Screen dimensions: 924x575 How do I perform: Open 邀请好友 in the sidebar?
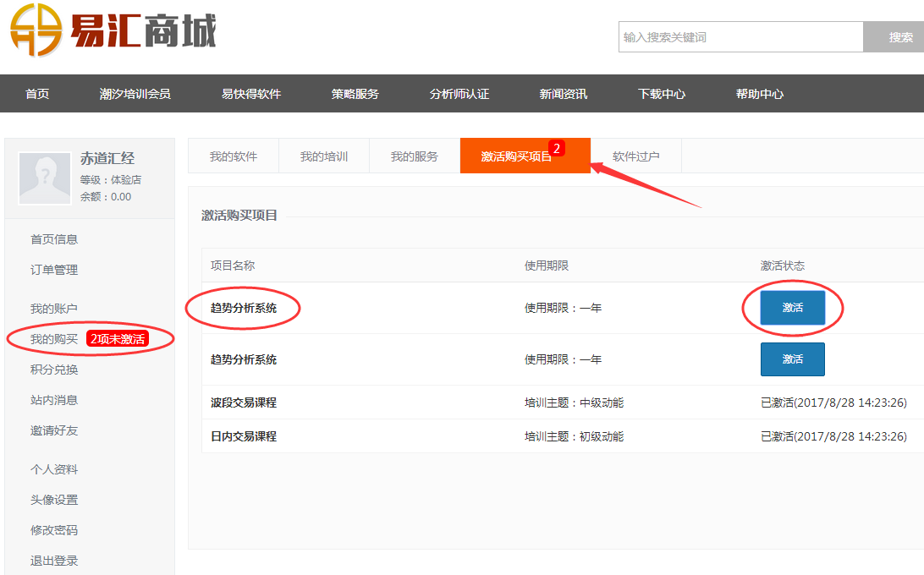pos(54,430)
